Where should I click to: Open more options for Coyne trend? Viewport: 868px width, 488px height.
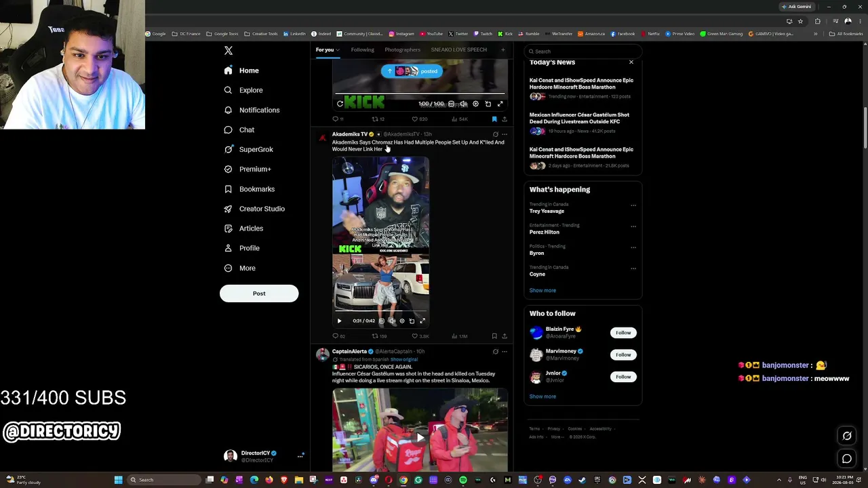(x=633, y=268)
